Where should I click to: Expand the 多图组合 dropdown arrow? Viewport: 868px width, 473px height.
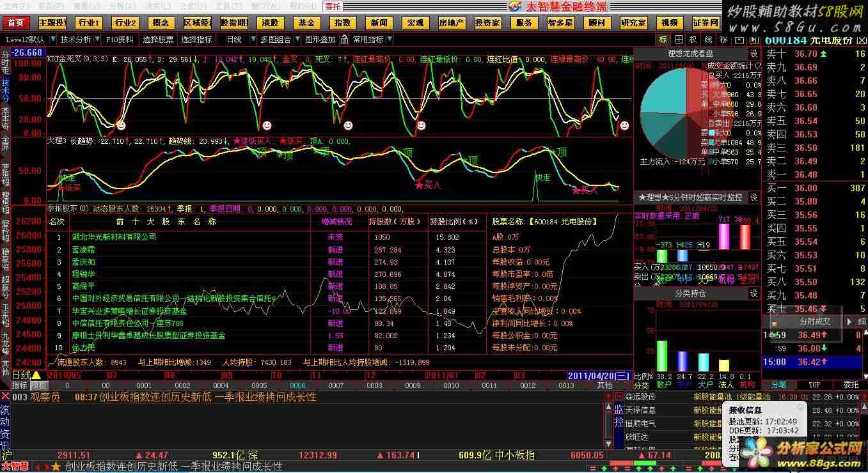pyautogui.click(x=296, y=40)
